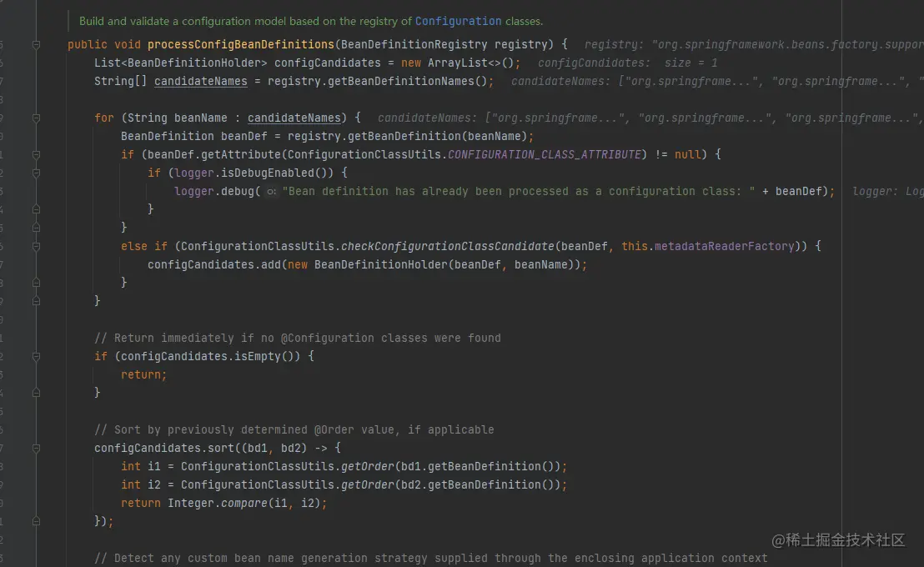Click getBeanDefinitionNames() method call
The height and width of the screenshot is (567, 924).
[407, 82]
